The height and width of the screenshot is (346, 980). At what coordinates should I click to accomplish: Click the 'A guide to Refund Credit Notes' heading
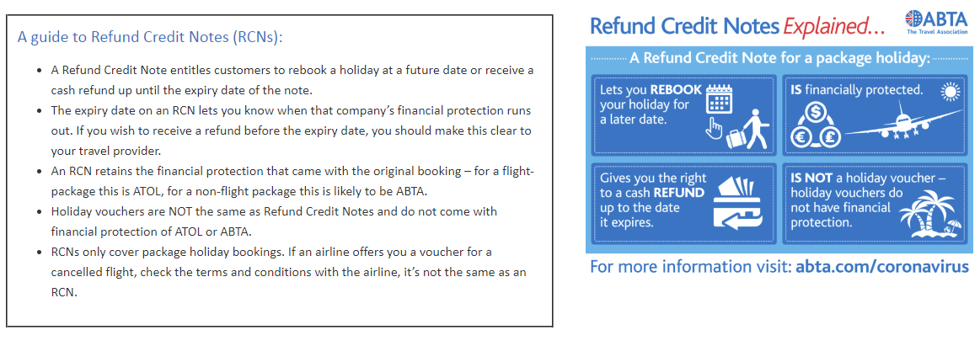(150, 37)
